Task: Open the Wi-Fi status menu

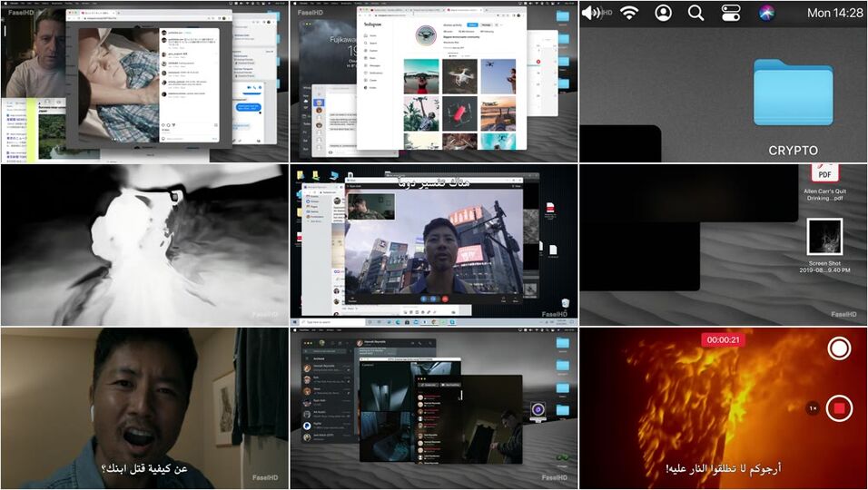Action: 629,13
